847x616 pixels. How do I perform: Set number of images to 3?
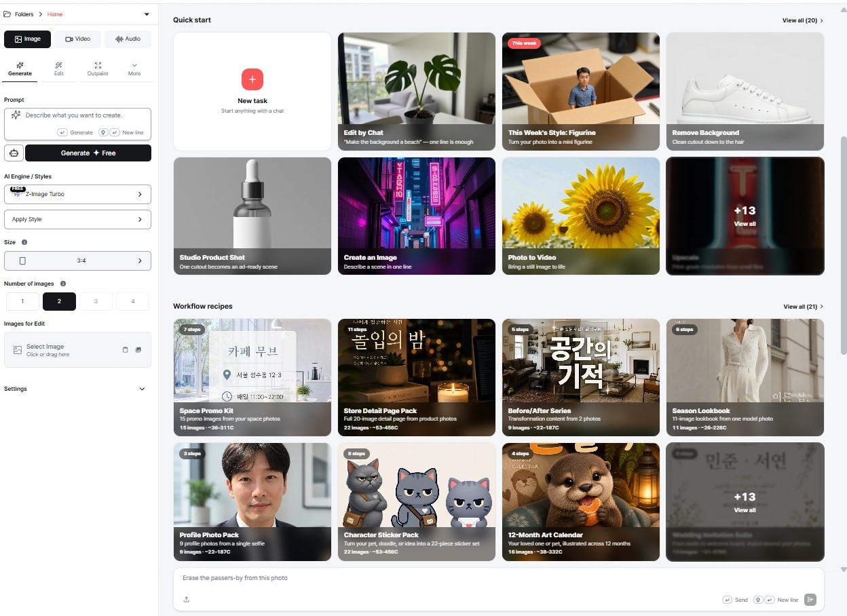[x=96, y=301]
